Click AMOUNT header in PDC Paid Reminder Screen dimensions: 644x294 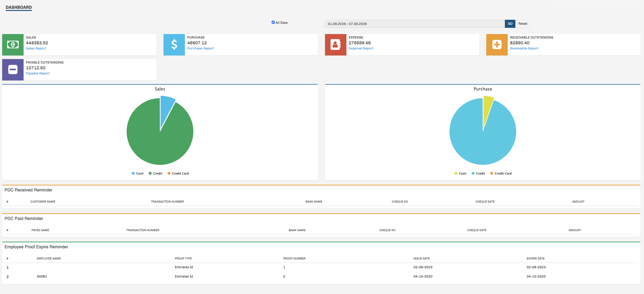point(575,230)
